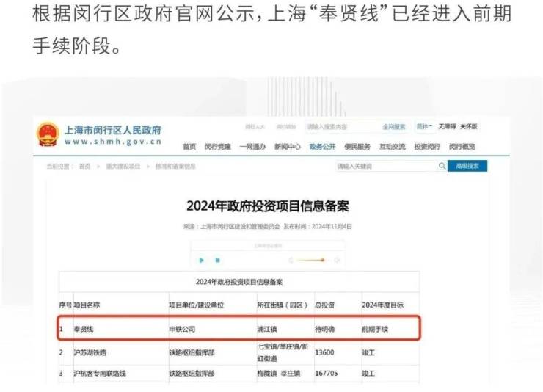Open the 首页 navigation tab
Image resolution: width=543 pixels, height=392 pixels.
(189, 147)
